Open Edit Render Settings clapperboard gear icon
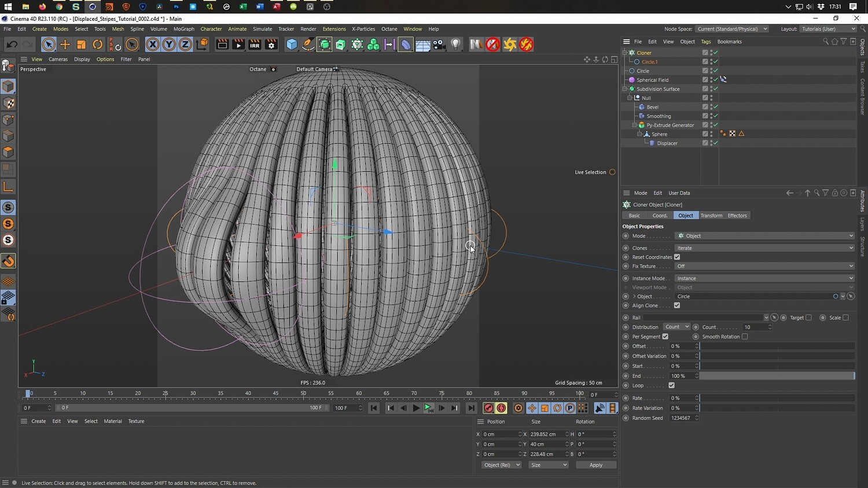The width and height of the screenshot is (868, 488). 271,45
